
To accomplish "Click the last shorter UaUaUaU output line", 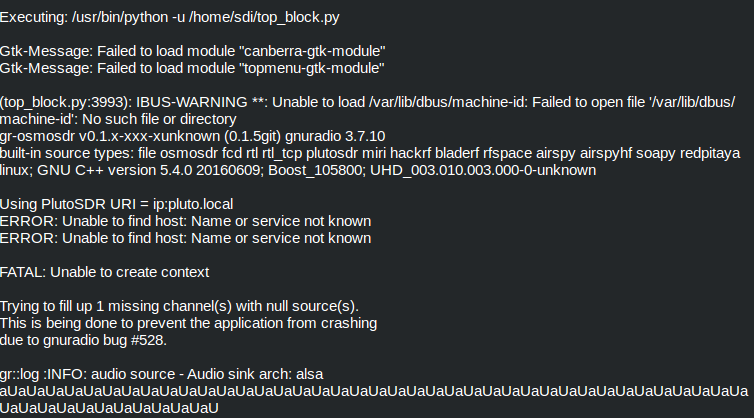I will (x=110, y=407).
